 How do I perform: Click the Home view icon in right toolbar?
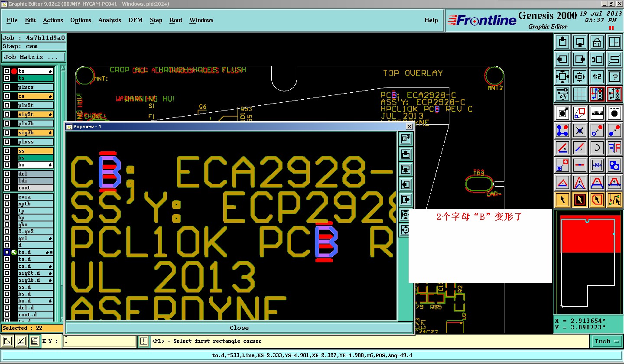click(x=597, y=42)
